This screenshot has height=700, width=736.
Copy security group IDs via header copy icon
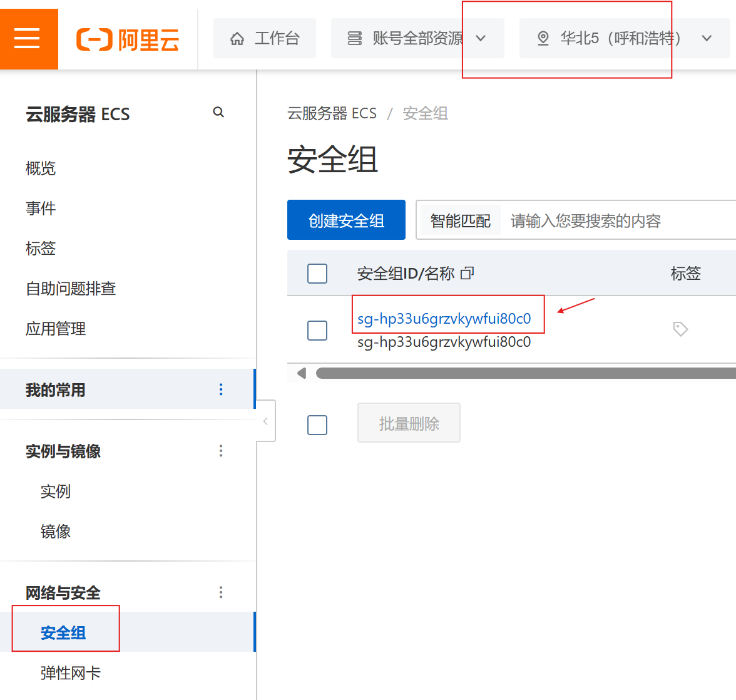[468, 273]
